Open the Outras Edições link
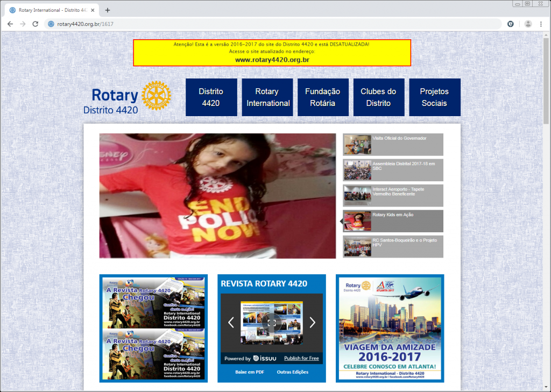This screenshot has width=551, height=392. (x=293, y=372)
